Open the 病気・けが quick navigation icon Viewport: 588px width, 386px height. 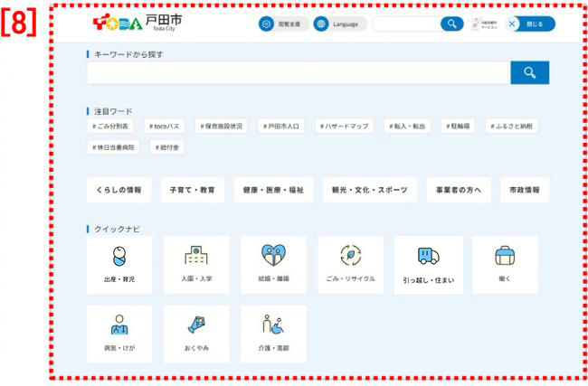[119, 333]
